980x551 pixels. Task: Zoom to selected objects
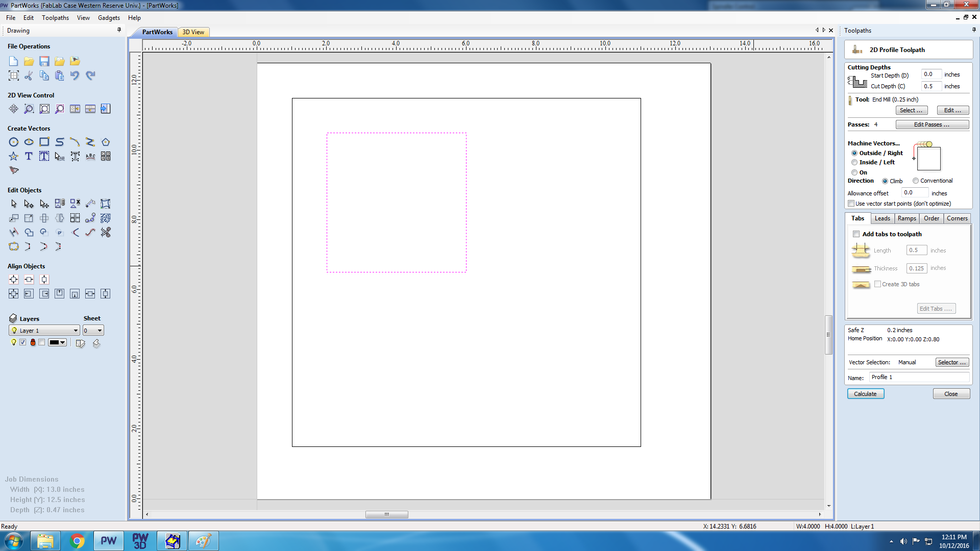coord(60,109)
